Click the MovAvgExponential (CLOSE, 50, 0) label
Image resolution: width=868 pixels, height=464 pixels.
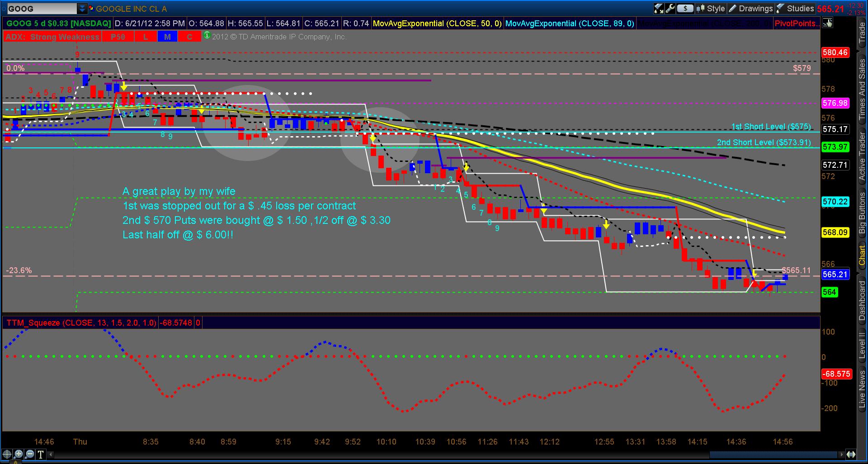437,24
